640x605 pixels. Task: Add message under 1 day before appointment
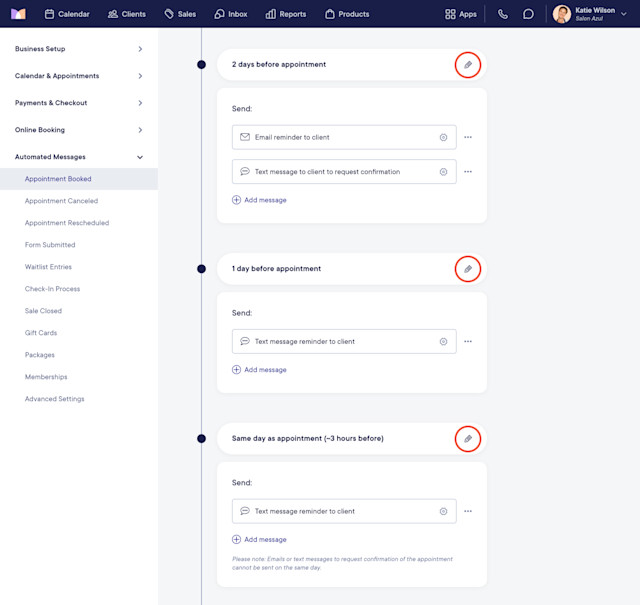259,370
